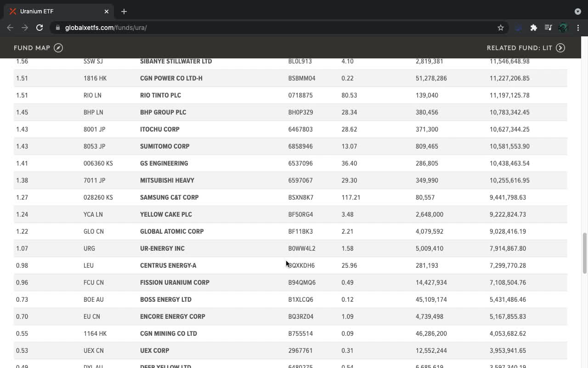Click ticker LEU
Image resolution: width=588 pixels, height=368 pixels.
point(88,265)
